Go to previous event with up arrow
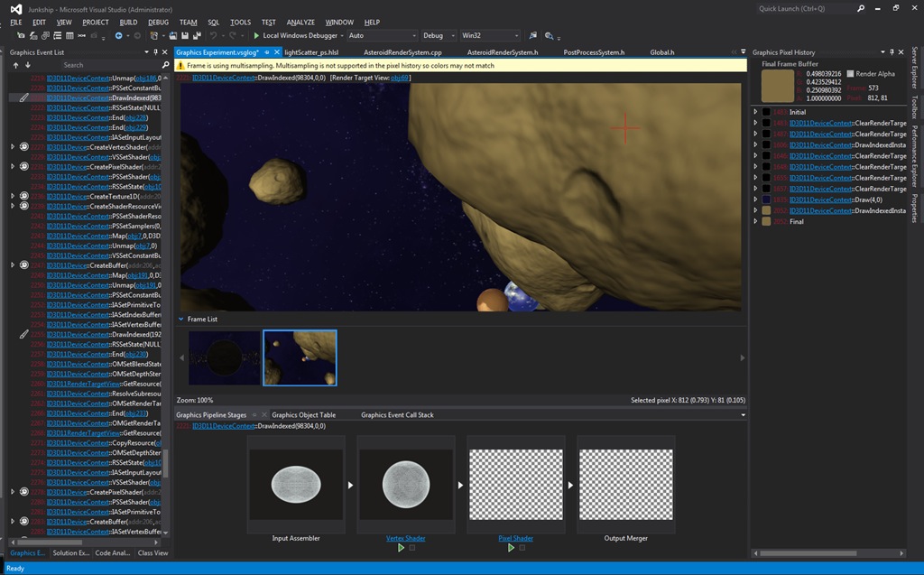Screen dimensions: 924x575 [15, 65]
